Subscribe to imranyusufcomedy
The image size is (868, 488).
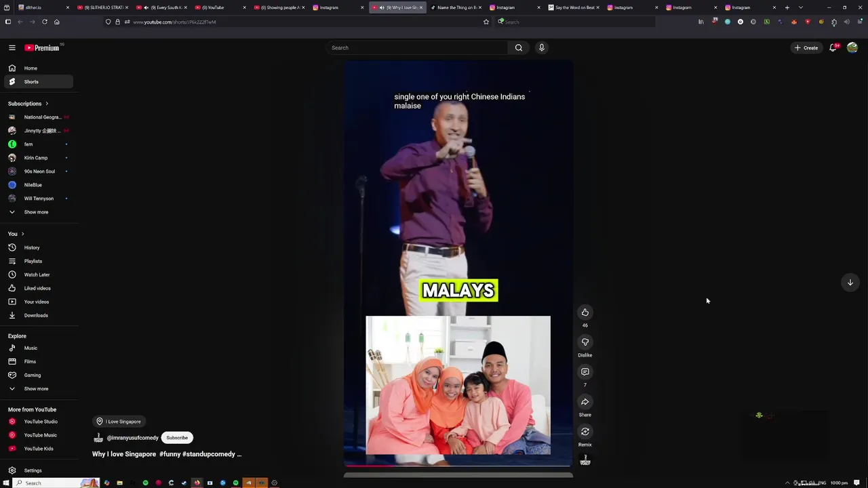177,438
